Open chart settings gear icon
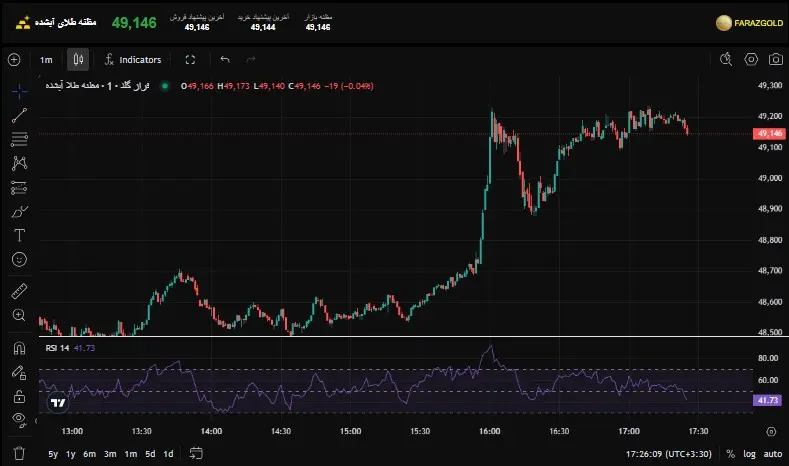Viewport: 789px width, 466px height. click(751, 60)
